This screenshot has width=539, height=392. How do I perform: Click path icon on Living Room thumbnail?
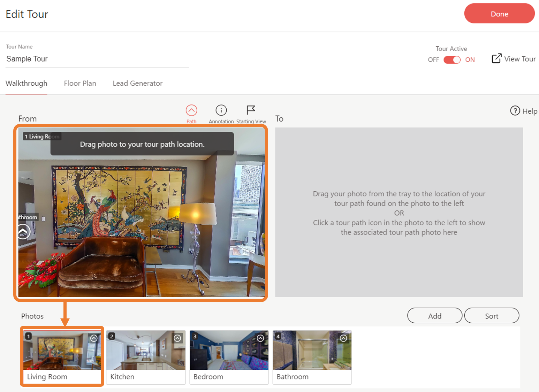(94, 338)
